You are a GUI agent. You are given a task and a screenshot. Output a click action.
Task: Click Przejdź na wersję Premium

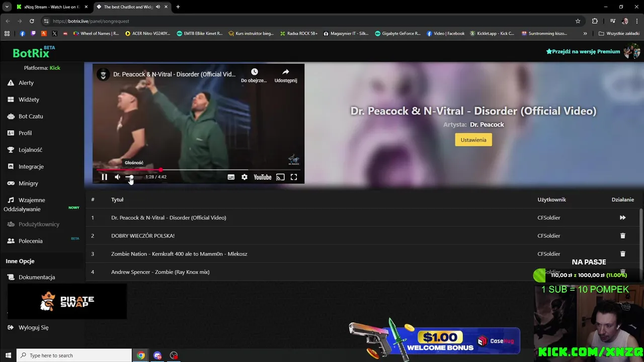[583, 51]
